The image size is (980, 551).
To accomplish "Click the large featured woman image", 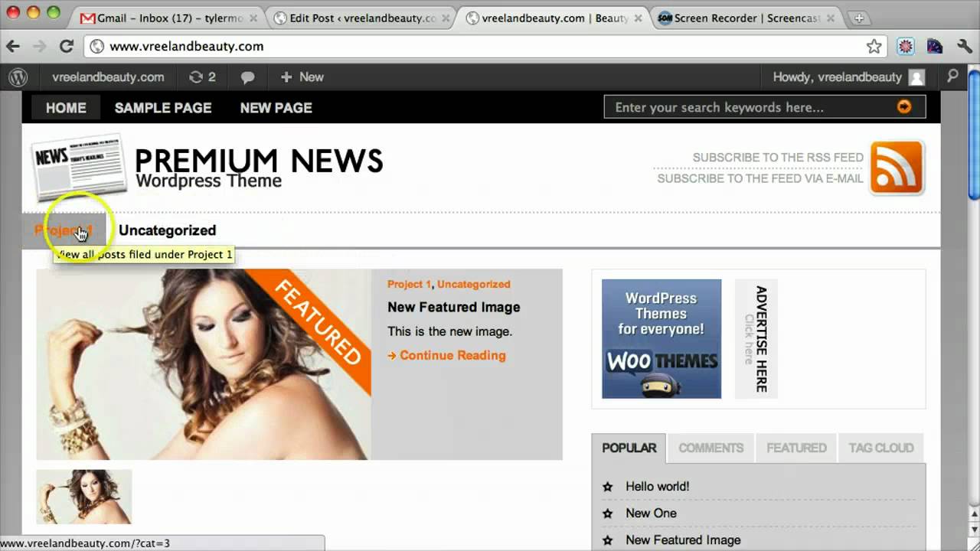I will coord(204,364).
